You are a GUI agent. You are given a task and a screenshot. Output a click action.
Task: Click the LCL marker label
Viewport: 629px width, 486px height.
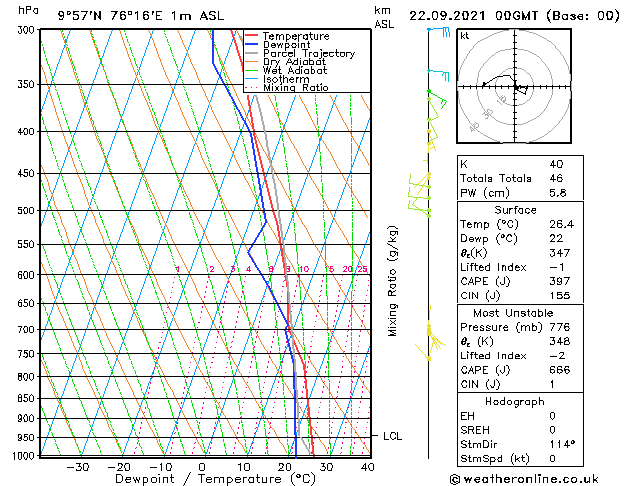[392, 436]
